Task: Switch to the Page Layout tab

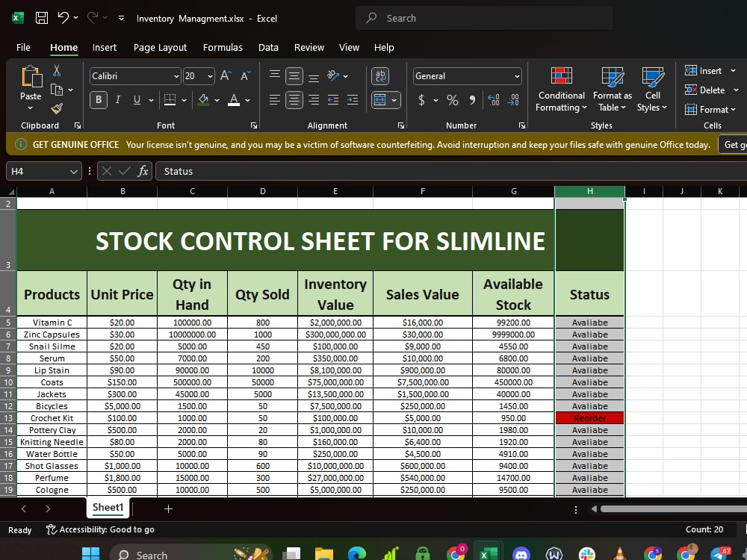Action: [160, 47]
